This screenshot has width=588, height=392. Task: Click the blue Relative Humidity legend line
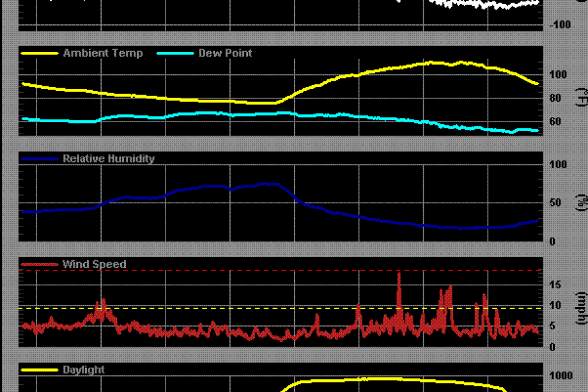click(x=40, y=159)
